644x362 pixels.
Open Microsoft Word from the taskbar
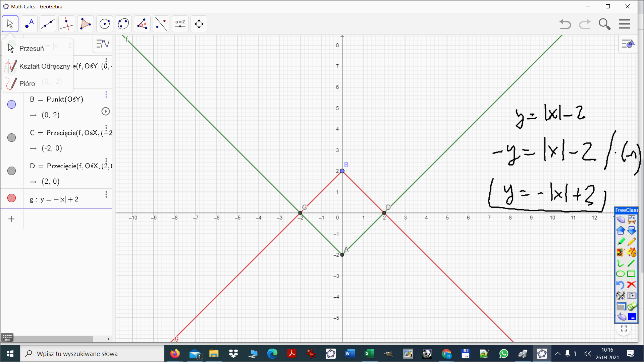(x=350, y=354)
